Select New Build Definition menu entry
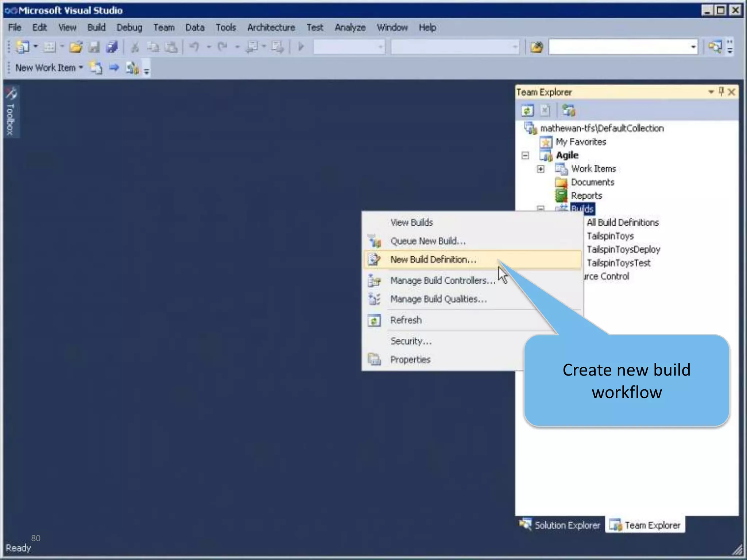Image resolution: width=747 pixels, height=560 pixels. (433, 260)
